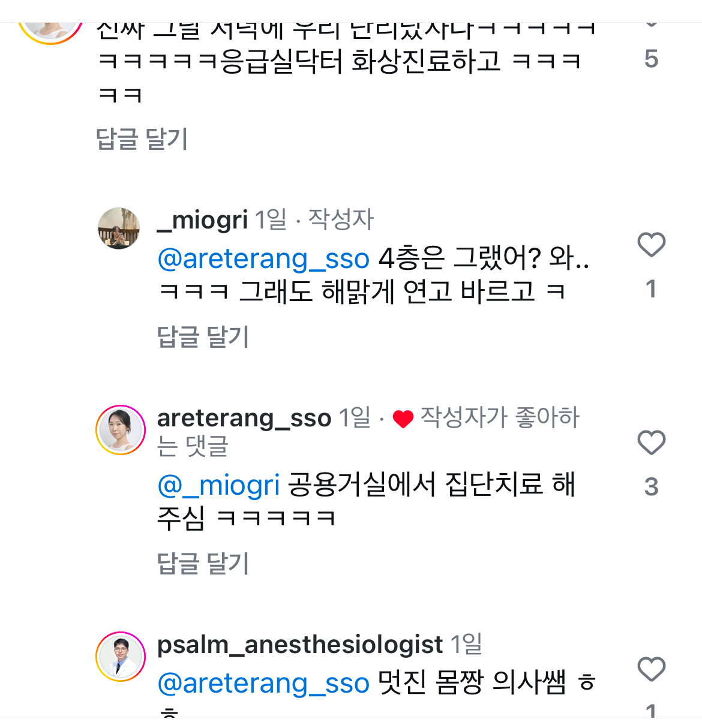Screen dimensions: 702x728
Task: View likes count 5 on top comment
Action: tap(651, 59)
